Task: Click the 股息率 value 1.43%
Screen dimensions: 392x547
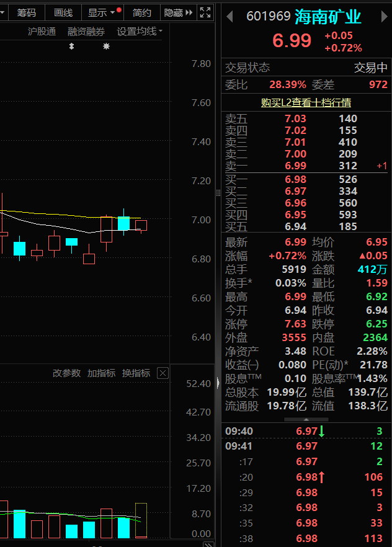Action: tap(373, 378)
